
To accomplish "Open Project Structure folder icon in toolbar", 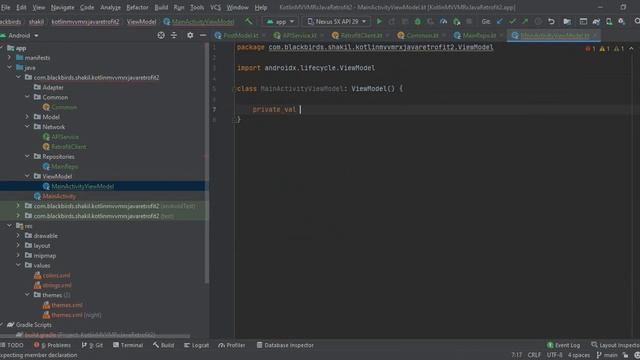I will (567, 21).
